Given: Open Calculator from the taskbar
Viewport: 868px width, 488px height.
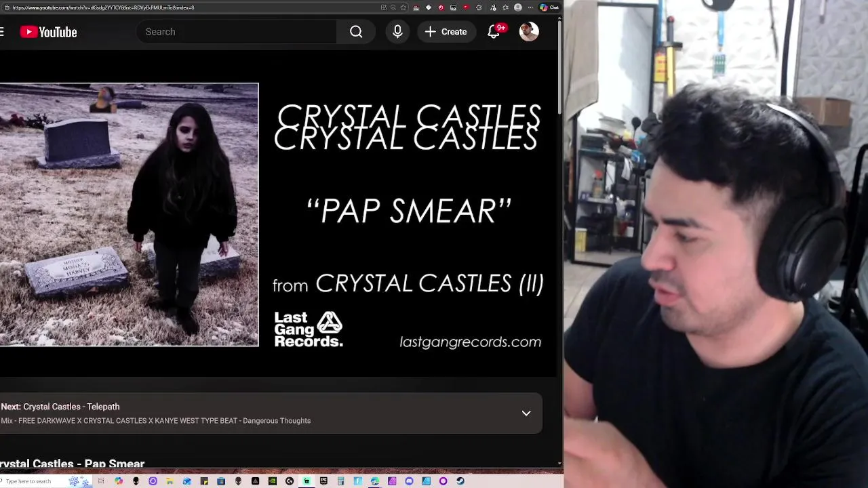Looking at the screenshot, I should [x=340, y=481].
